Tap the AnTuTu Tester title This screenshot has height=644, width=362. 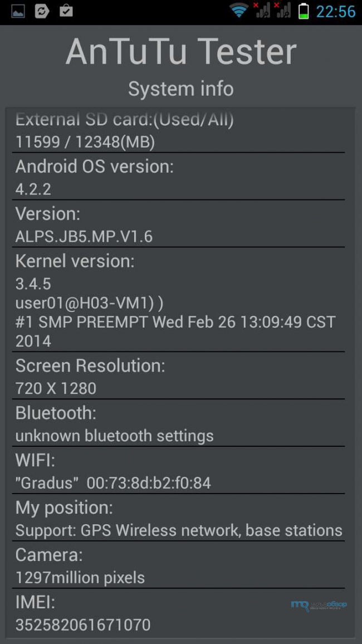(x=181, y=52)
